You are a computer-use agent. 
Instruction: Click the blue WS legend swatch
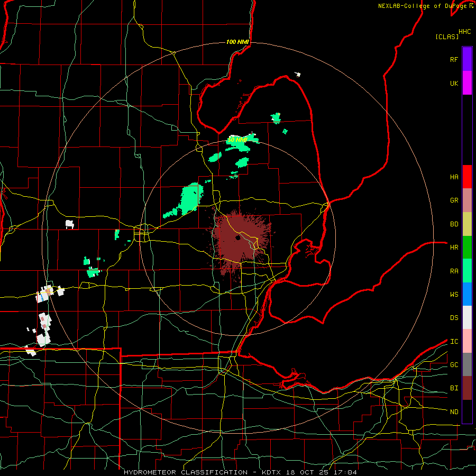pyautogui.click(x=467, y=294)
